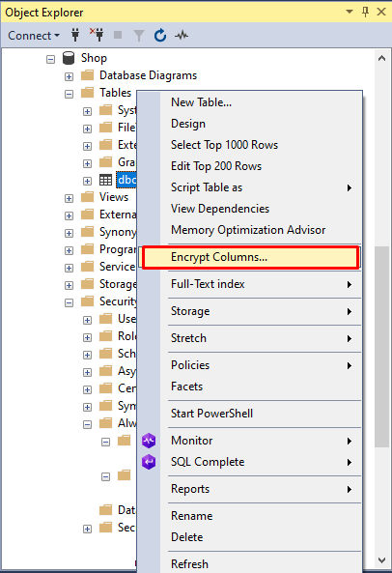Click the vertical scrollbar thumb
Viewport: 392px width, 573px height.
click(381, 347)
